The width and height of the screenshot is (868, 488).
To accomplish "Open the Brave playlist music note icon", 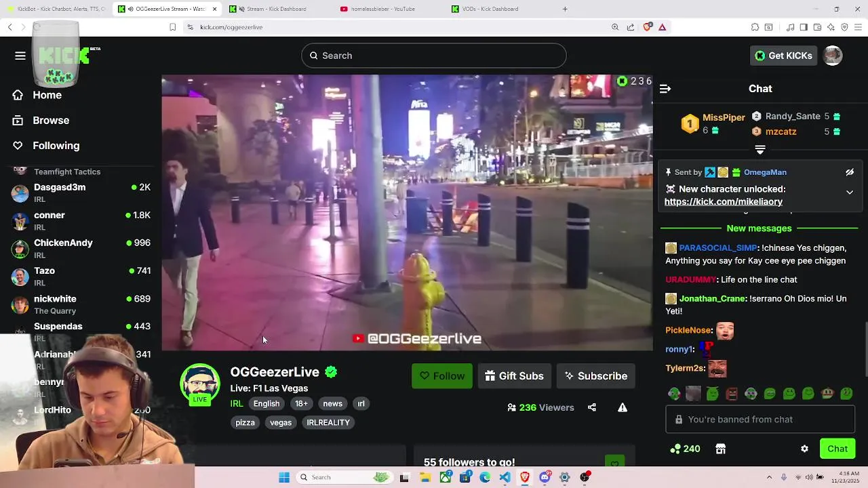I will point(790,27).
